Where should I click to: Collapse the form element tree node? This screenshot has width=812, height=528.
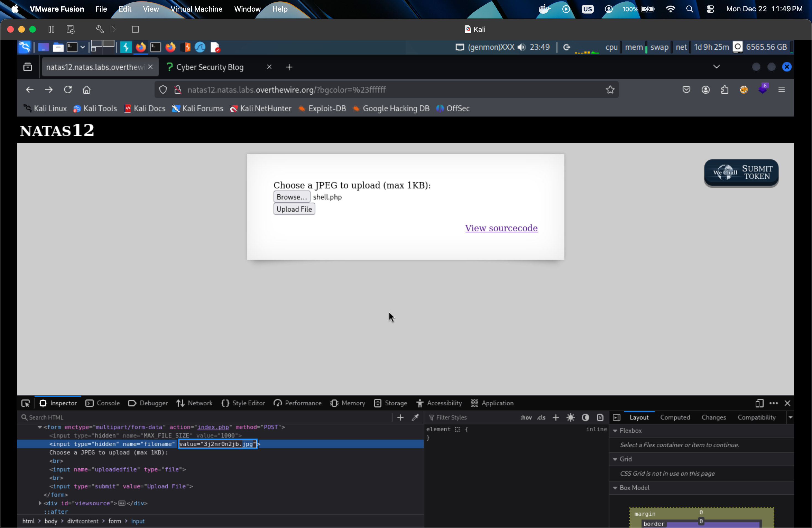(40, 427)
